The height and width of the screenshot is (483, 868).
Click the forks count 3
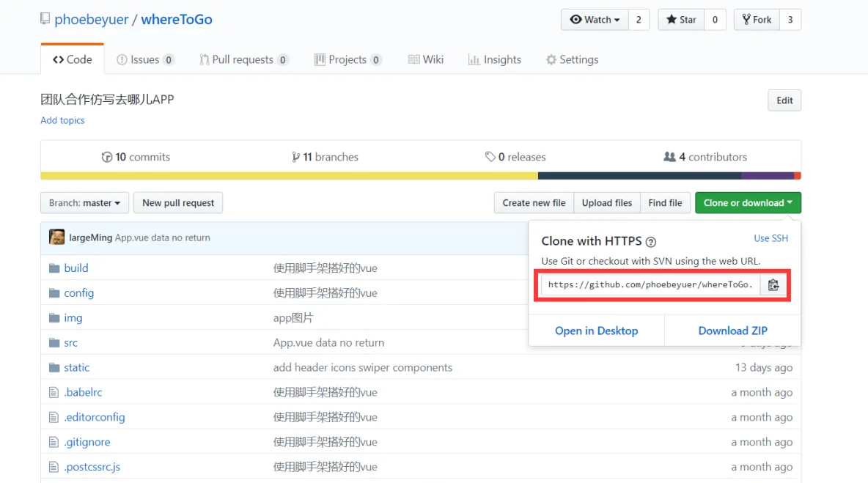pos(790,19)
